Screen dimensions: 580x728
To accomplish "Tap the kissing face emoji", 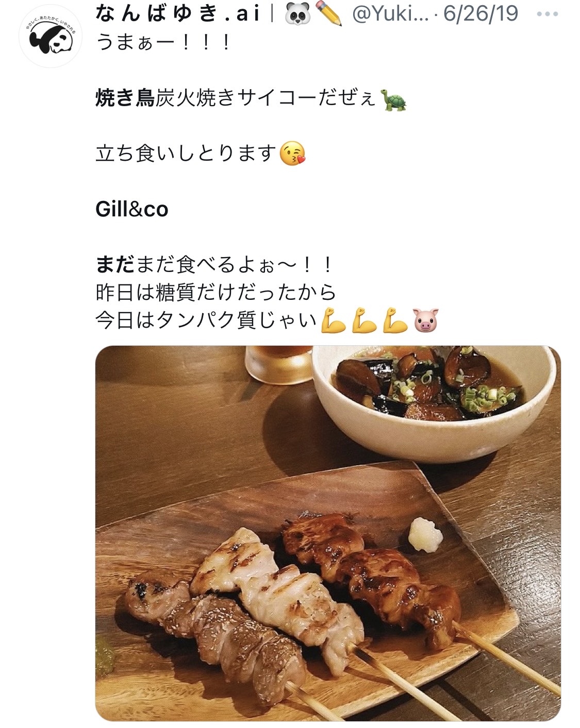I will point(292,154).
